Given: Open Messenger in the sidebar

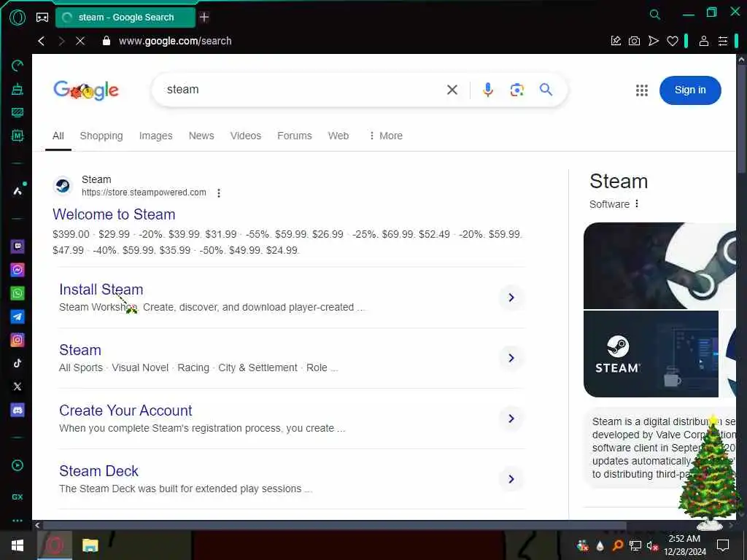Looking at the screenshot, I should (x=18, y=270).
